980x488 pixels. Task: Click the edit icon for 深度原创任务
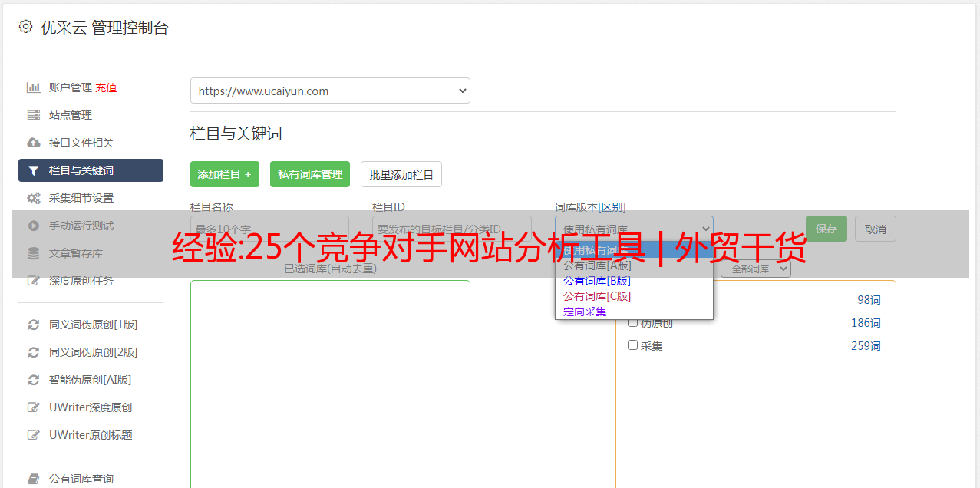[x=34, y=281]
